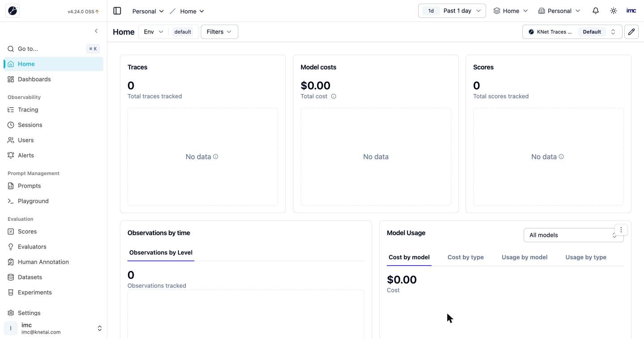Expand the Personal breadcrumb dropdown
The height and width of the screenshot is (339, 644).
pos(148,11)
